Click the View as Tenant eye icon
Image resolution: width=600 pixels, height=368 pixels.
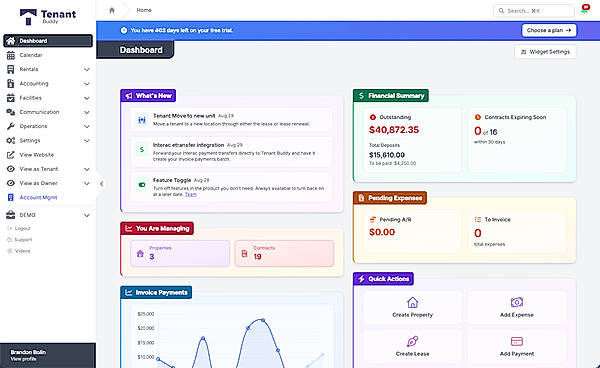pyautogui.click(x=11, y=169)
